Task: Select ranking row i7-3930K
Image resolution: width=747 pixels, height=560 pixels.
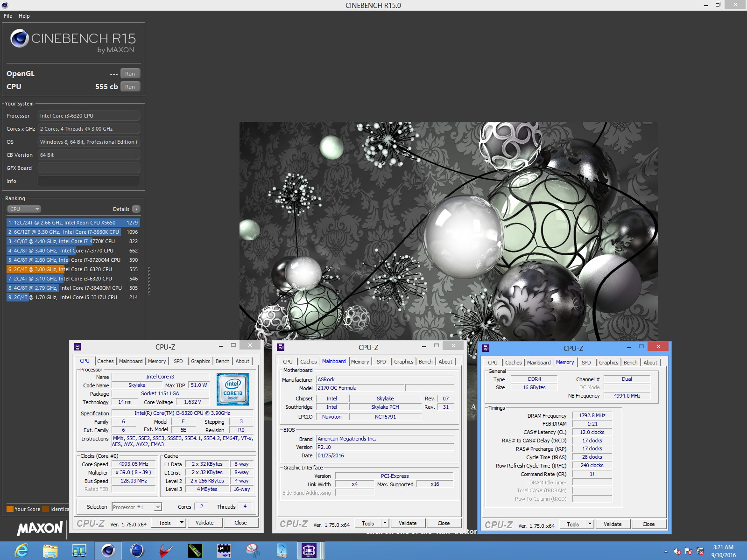Action: click(73, 232)
